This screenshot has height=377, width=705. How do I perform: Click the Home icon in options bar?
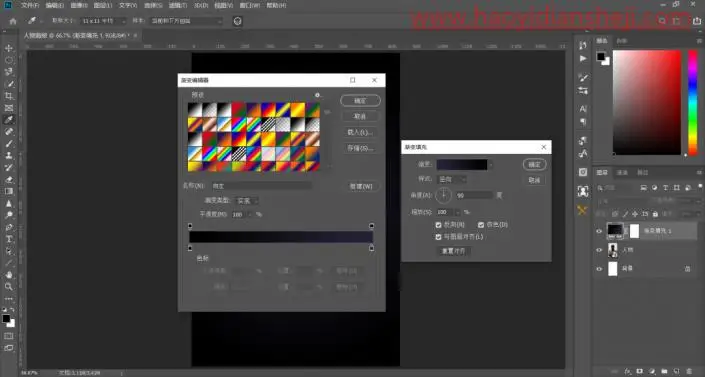pyautogui.click(x=13, y=21)
